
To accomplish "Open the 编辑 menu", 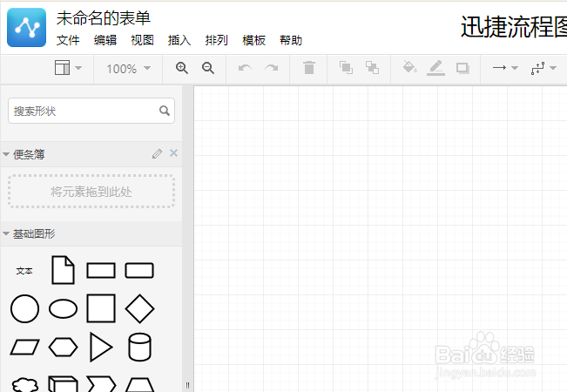I will coord(105,40).
